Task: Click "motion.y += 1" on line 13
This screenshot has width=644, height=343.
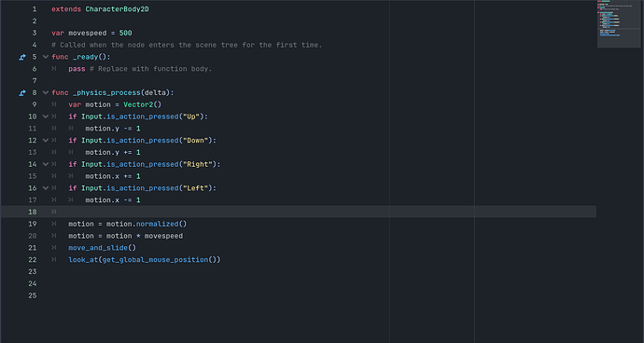Action: (x=113, y=152)
